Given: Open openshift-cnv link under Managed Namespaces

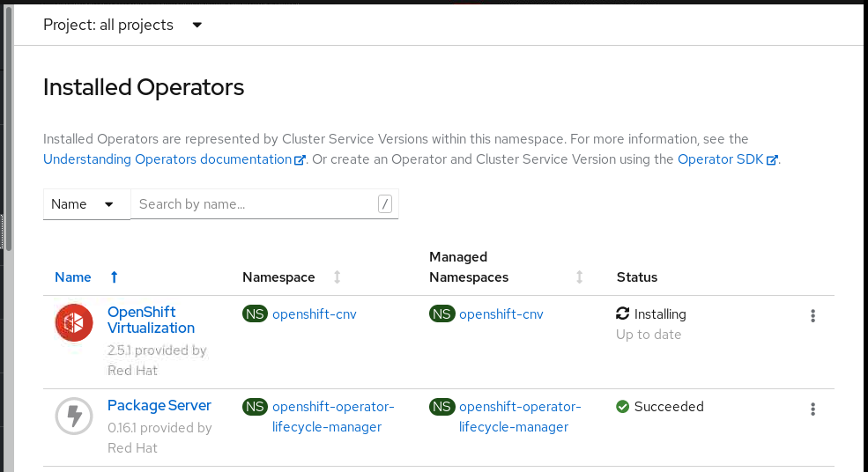Looking at the screenshot, I should tap(501, 314).
